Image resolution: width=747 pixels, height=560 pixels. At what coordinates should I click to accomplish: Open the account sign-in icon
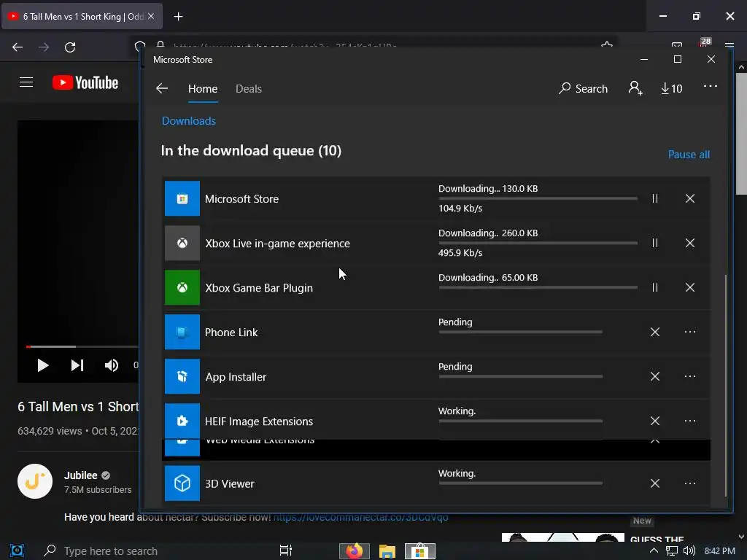pos(635,88)
